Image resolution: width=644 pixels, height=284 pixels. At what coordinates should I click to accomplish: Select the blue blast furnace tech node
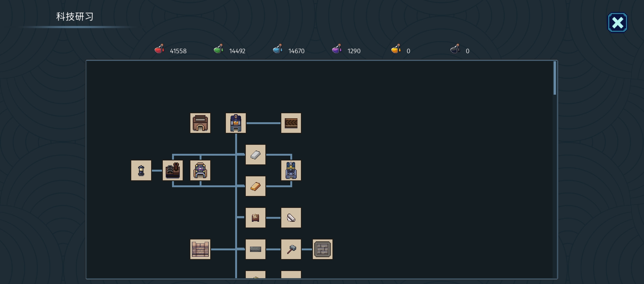pos(236,123)
